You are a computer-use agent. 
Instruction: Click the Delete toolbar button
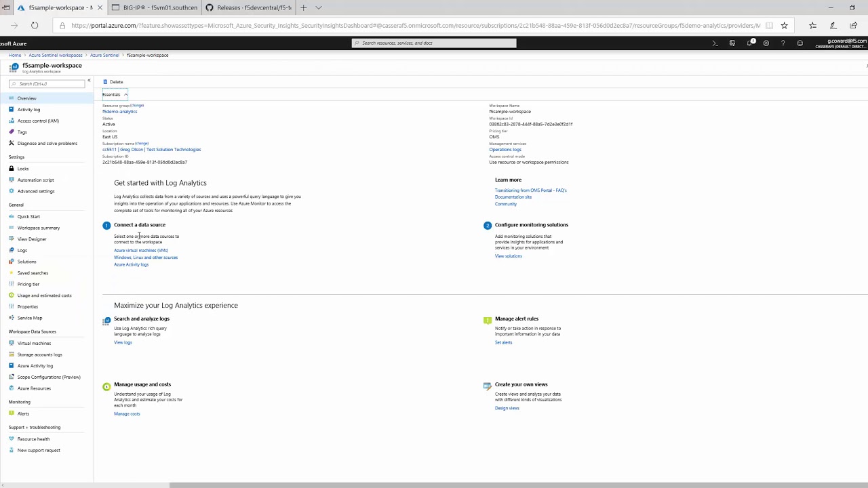[113, 82]
